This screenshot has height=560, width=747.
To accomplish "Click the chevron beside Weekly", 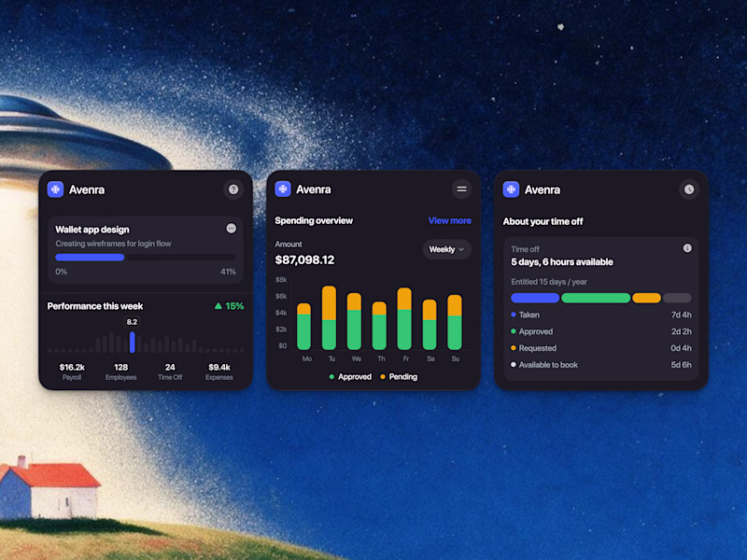I will click(461, 249).
